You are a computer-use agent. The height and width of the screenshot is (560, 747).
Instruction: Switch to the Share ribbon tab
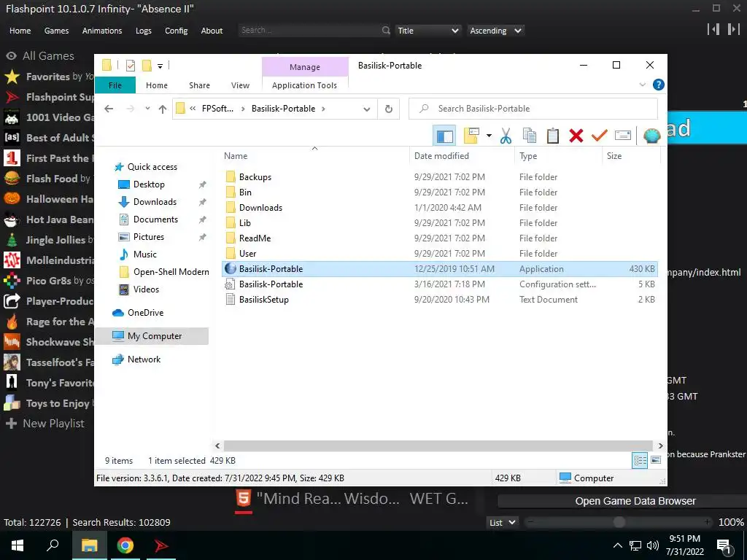pos(199,85)
